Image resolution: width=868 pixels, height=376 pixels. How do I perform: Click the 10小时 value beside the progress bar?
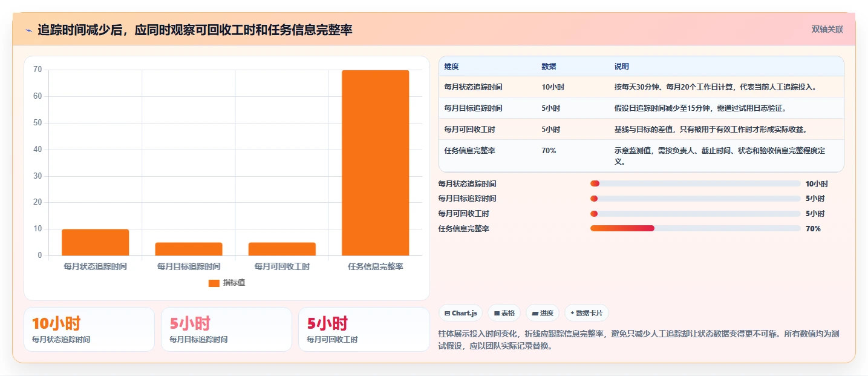(817, 184)
